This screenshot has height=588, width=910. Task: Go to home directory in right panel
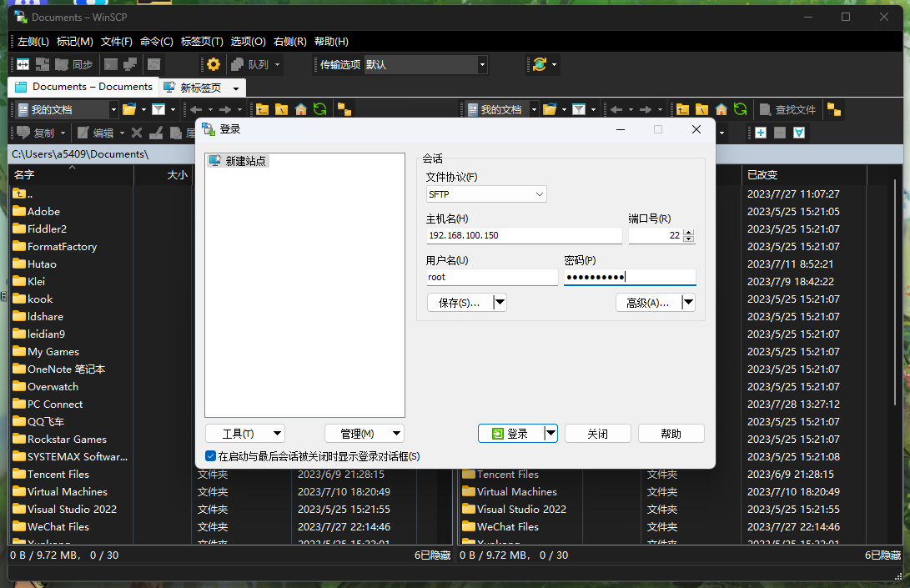721,109
